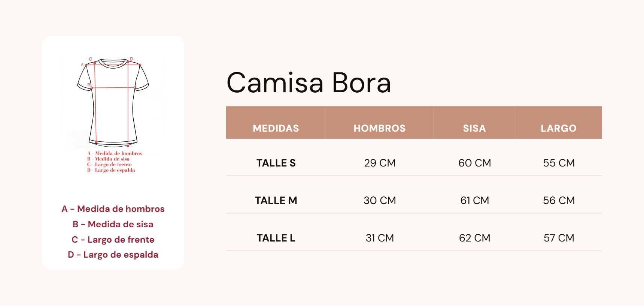Screen dimensions: 644x306
Task: Click the TALLE L row label
Action: pyautogui.click(x=276, y=238)
